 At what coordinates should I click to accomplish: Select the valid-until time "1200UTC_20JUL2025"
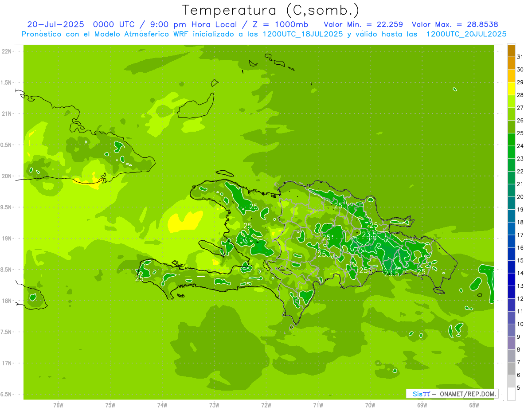466,34
